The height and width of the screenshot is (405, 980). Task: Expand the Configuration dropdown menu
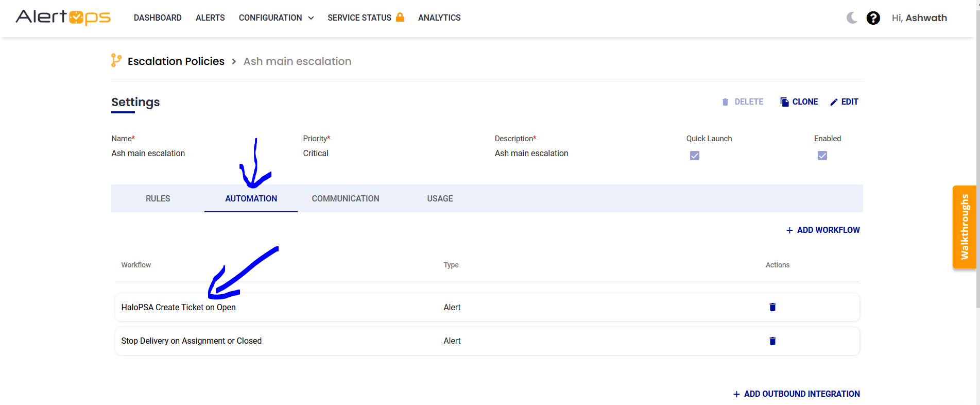[x=276, y=18]
